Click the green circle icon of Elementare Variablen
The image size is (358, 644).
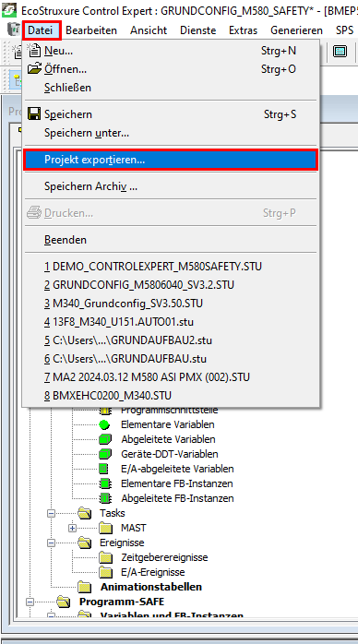click(104, 424)
